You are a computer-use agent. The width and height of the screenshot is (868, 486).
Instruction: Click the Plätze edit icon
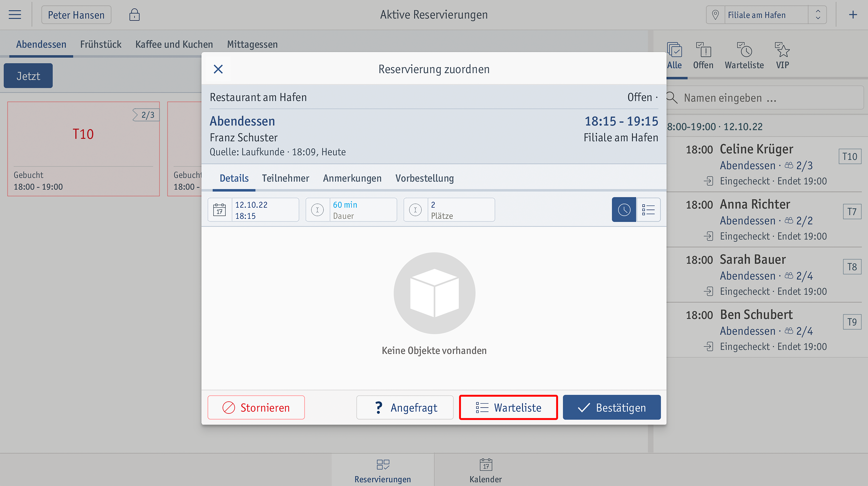415,210
